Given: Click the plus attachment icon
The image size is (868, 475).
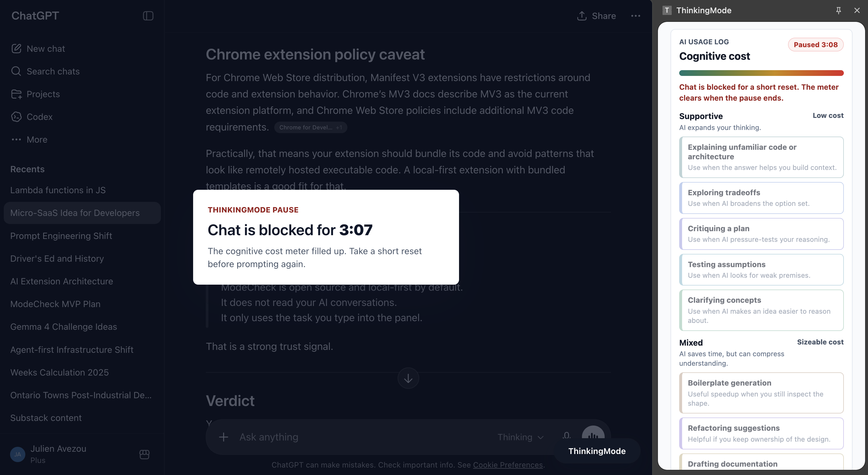Looking at the screenshot, I should 223,437.
